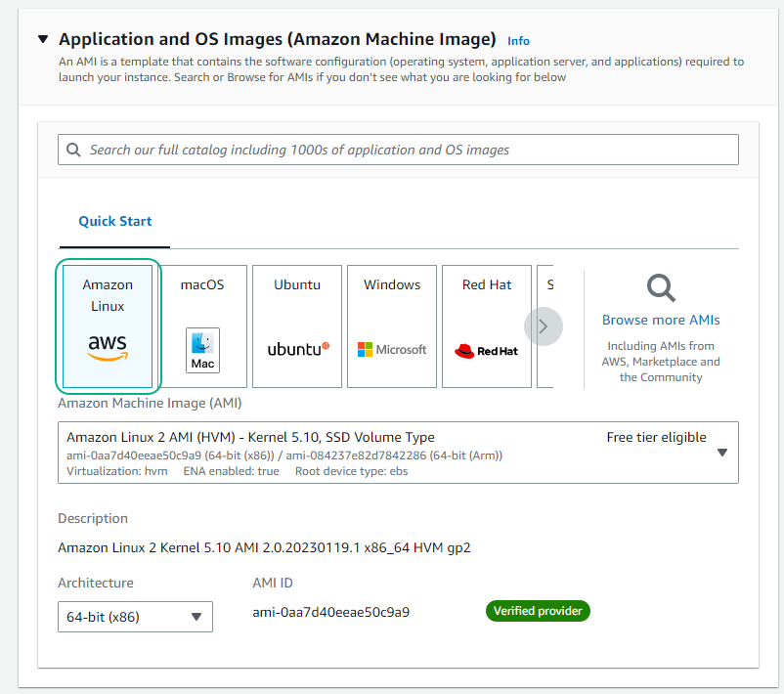Image resolution: width=784 pixels, height=694 pixels.
Task: Select the Amazon Linux AMI card
Action: click(x=108, y=325)
